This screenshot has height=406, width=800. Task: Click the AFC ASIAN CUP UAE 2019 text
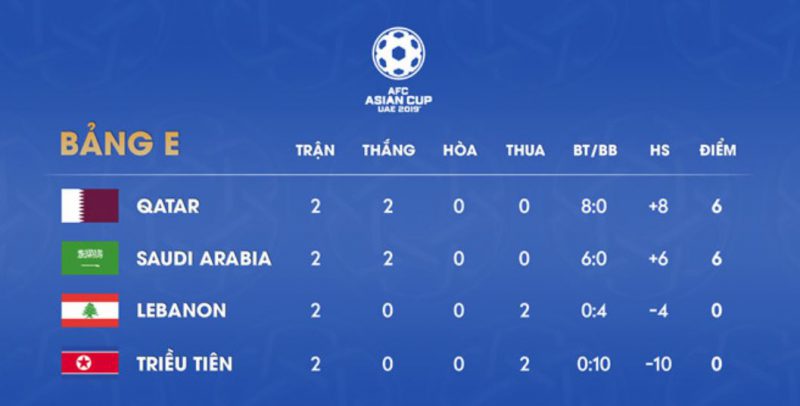pos(398,100)
